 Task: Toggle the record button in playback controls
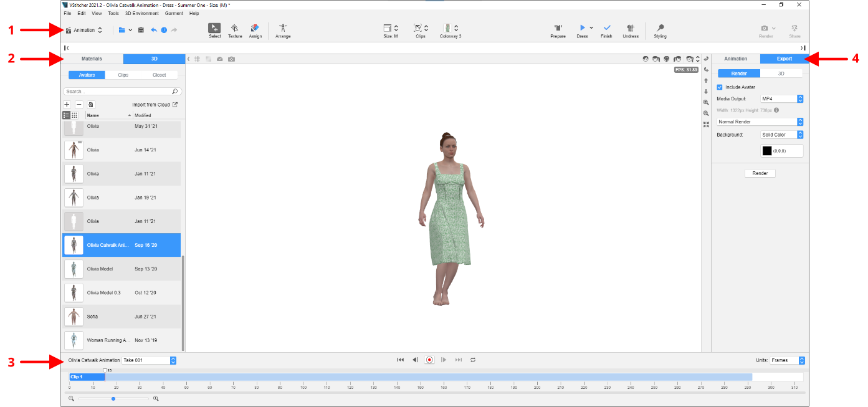pyautogui.click(x=429, y=360)
